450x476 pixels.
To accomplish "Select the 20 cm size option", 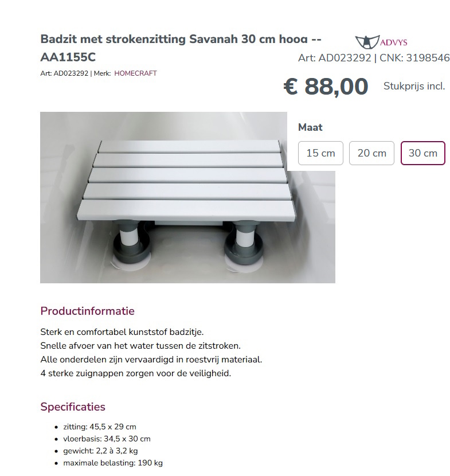I will click(x=371, y=153).
